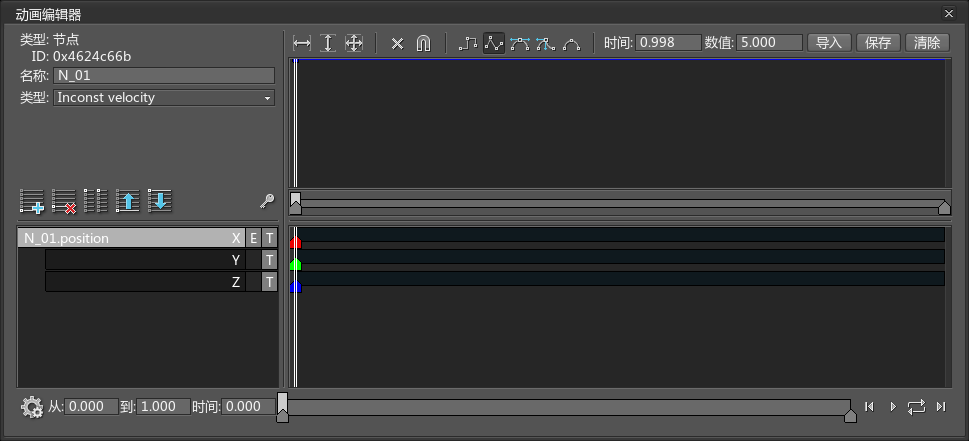Click the 导入 button
This screenshot has height=441, width=969.
[829, 43]
